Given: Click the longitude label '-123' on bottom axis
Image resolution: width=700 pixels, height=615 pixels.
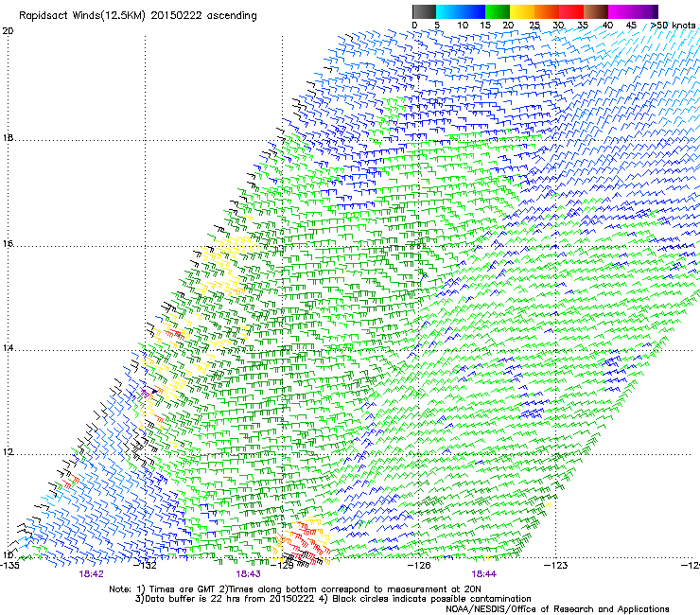Looking at the screenshot, I should point(556,566).
